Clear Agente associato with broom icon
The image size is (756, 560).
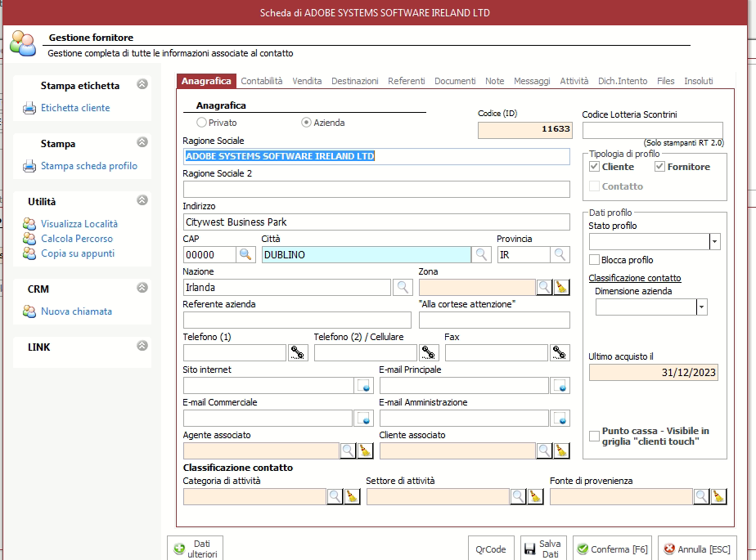click(x=365, y=450)
